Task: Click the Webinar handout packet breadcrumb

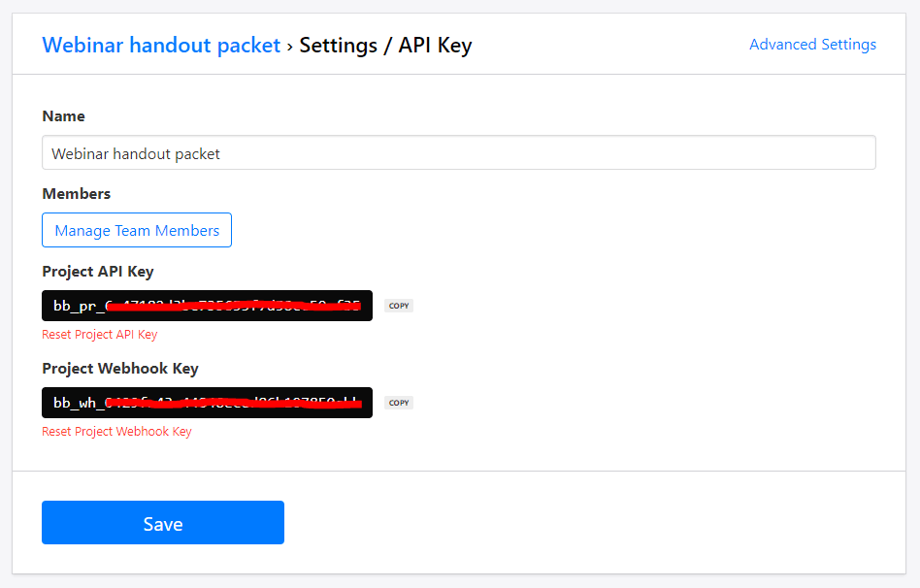Action: click(161, 45)
